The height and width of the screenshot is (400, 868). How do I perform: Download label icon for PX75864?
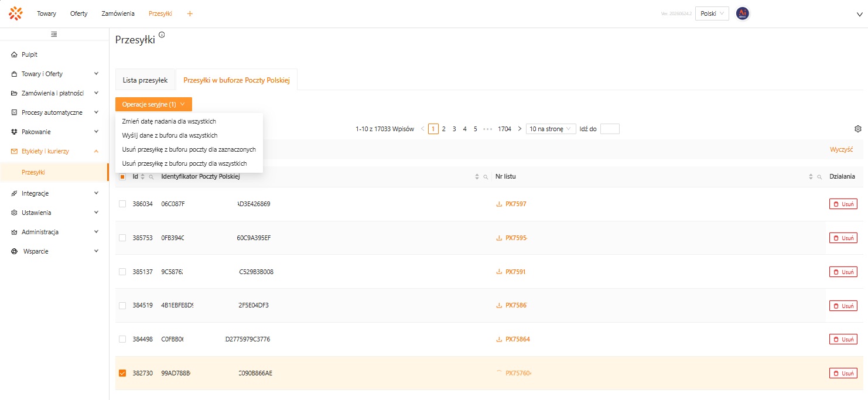[x=499, y=340]
